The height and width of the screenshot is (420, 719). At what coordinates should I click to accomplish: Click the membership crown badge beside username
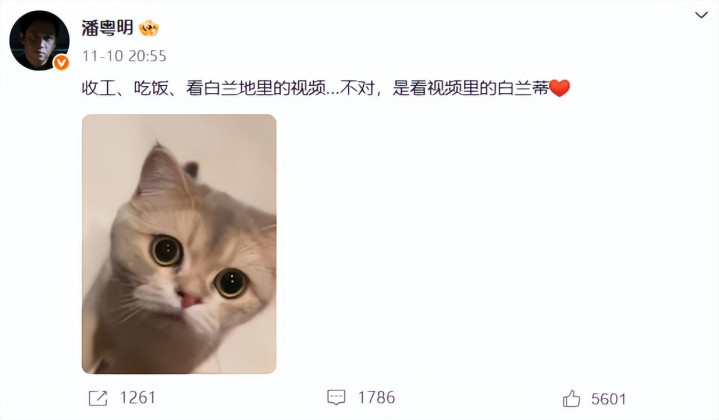point(149,28)
